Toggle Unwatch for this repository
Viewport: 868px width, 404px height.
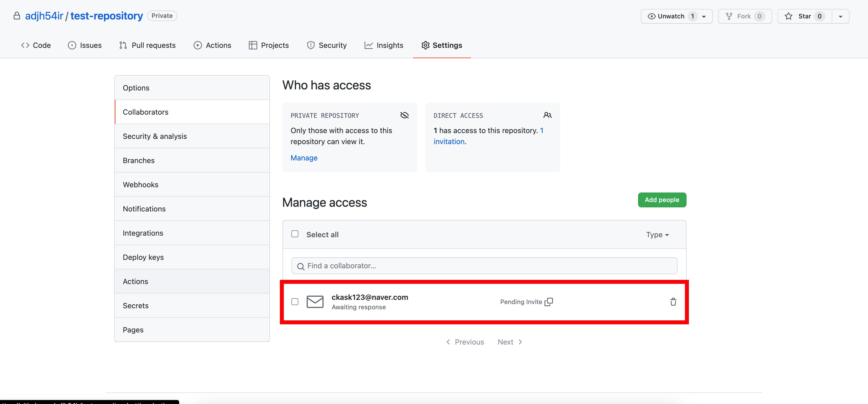point(667,16)
